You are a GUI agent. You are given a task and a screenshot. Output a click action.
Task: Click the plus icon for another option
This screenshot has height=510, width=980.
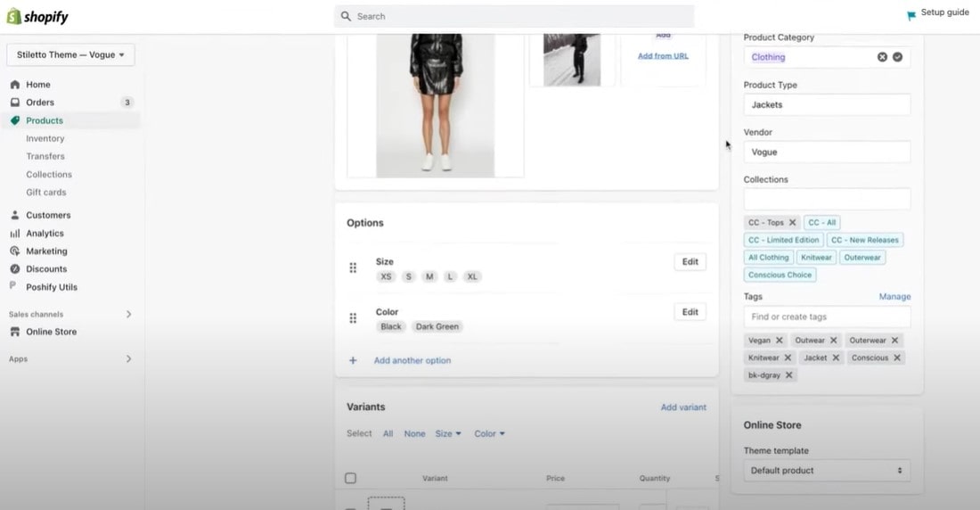(353, 360)
